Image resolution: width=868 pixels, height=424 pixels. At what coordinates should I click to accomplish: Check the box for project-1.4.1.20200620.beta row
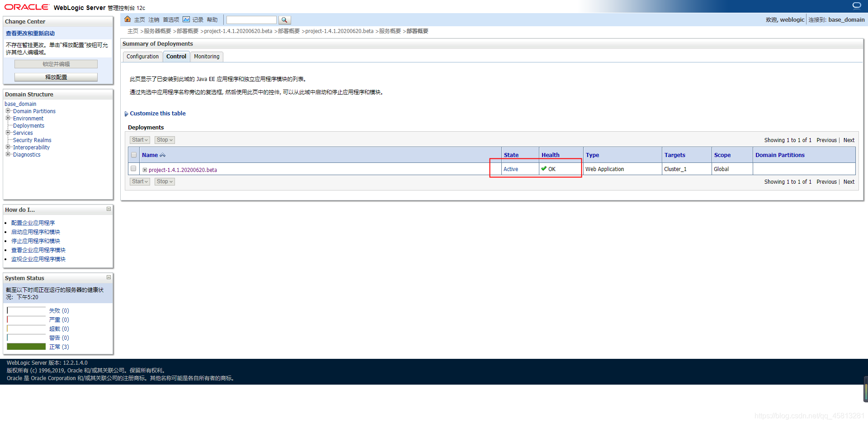[133, 168]
